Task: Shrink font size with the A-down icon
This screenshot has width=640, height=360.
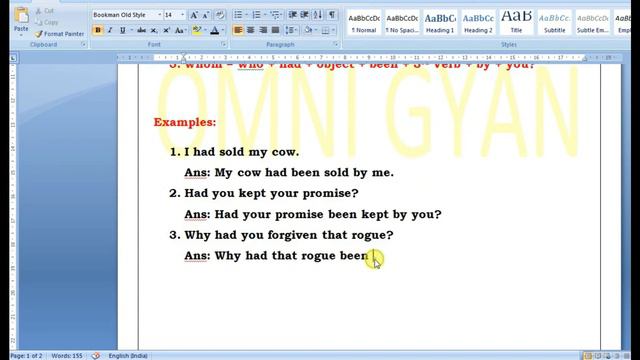Action: coord(205,15)
